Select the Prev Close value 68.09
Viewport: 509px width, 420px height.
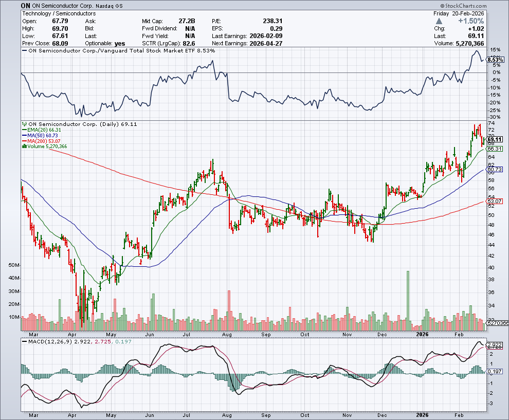(x=60, y=44)
